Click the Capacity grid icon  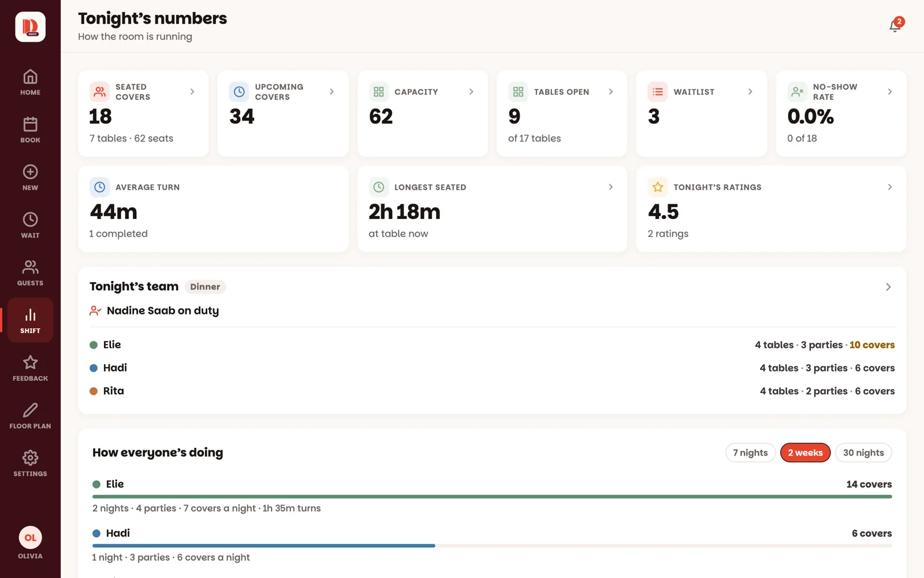[379, 92]
